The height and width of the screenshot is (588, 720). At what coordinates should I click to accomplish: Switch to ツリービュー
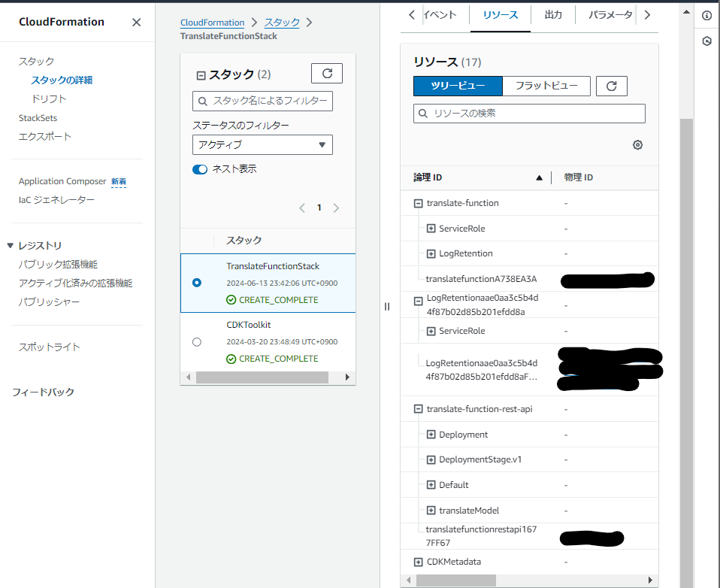458,86
